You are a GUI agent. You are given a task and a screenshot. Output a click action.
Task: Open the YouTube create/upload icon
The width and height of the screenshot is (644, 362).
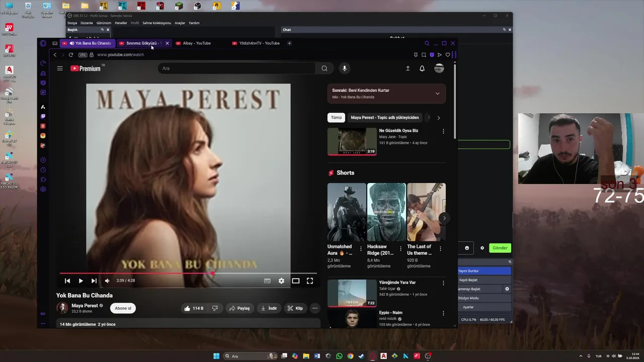point(408,68)
